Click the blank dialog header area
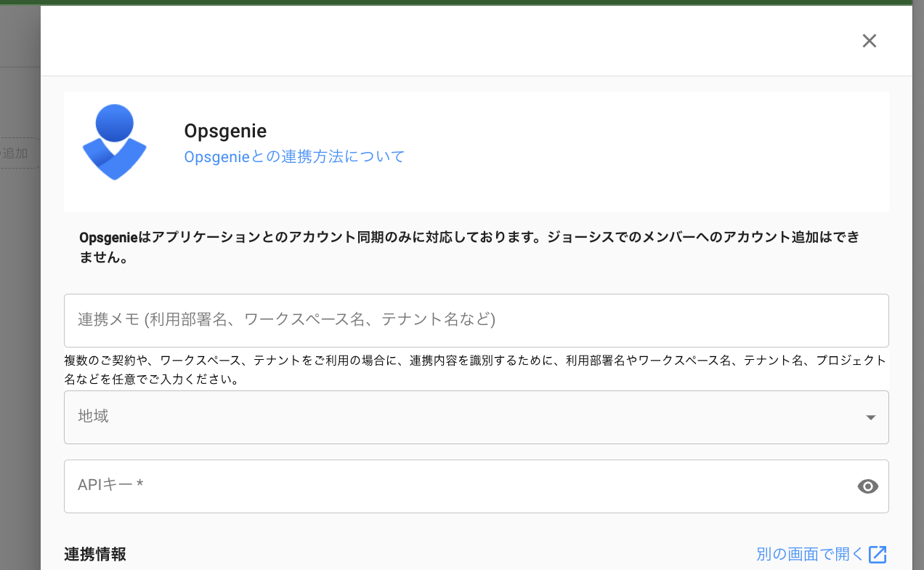 [x=436, y=41]
